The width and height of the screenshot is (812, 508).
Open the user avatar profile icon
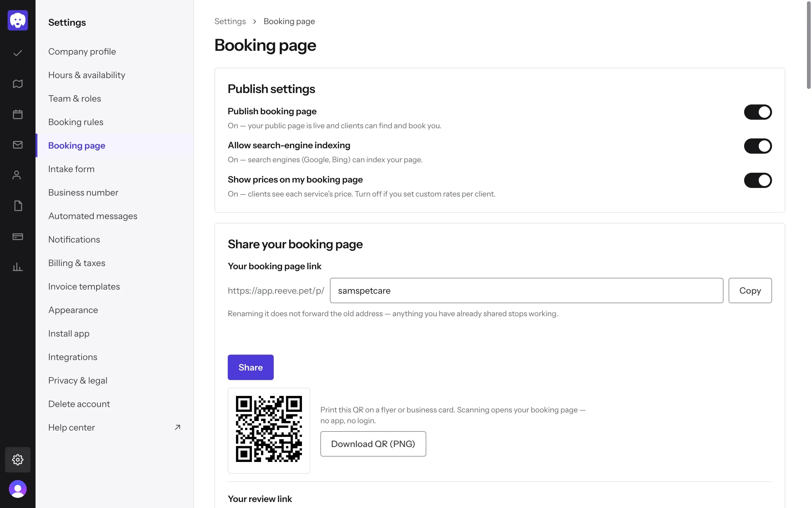point(17,489)
